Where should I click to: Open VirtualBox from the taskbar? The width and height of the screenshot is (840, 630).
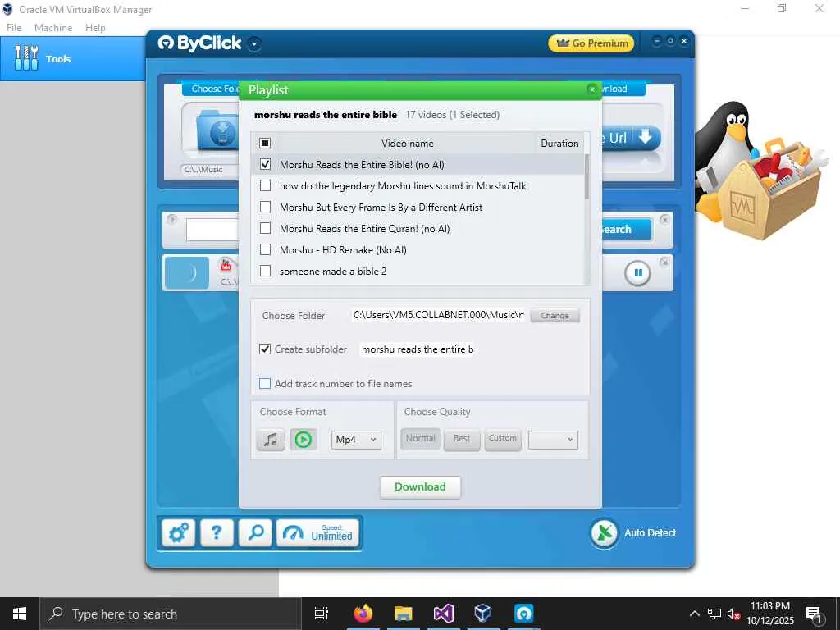coord(482,614)
